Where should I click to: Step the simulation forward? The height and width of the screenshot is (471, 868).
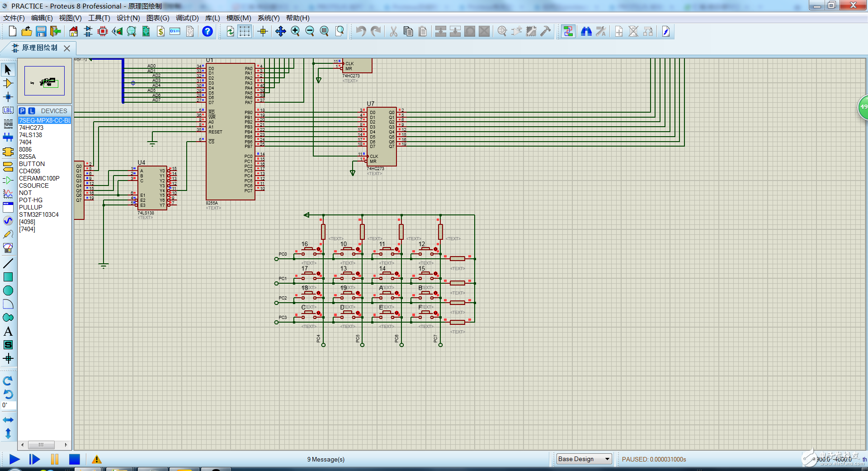tap(34, 459)
